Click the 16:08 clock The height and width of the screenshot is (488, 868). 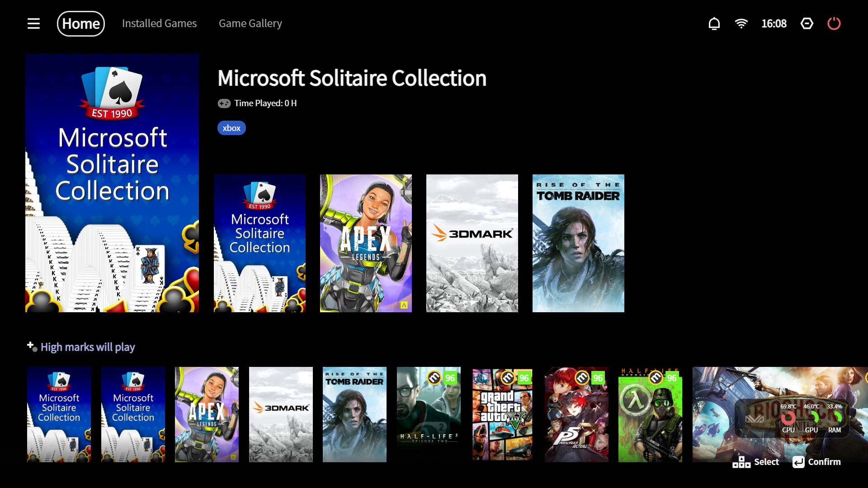point(774,23)
